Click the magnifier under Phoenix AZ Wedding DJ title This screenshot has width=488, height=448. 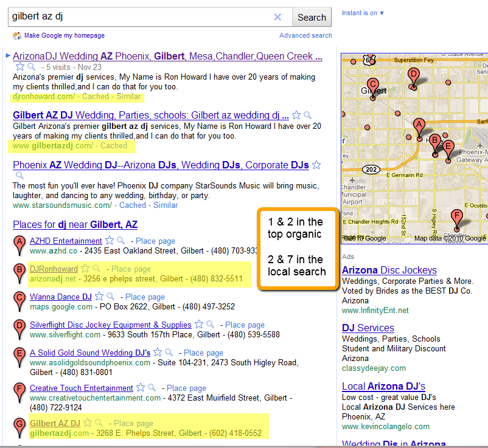point(19,175)
